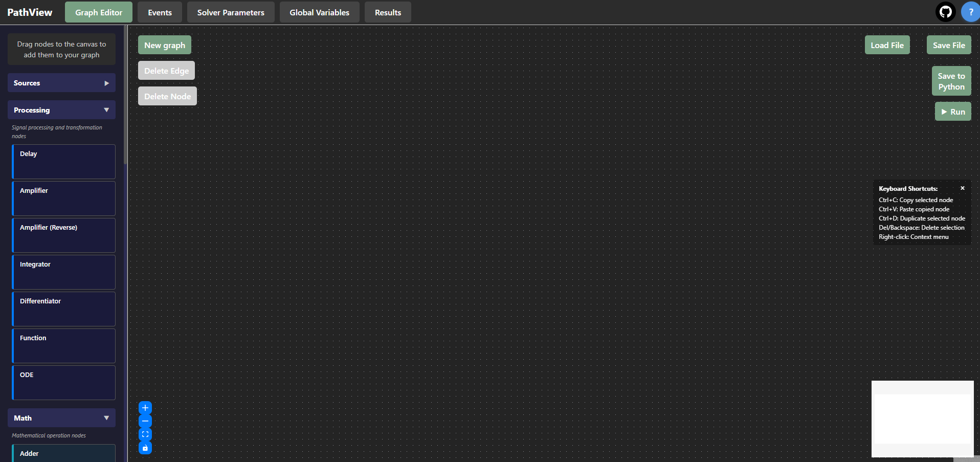Screen dimensions: 980x462
Task: Export with Save to Python
Action: tap(951, 81)
